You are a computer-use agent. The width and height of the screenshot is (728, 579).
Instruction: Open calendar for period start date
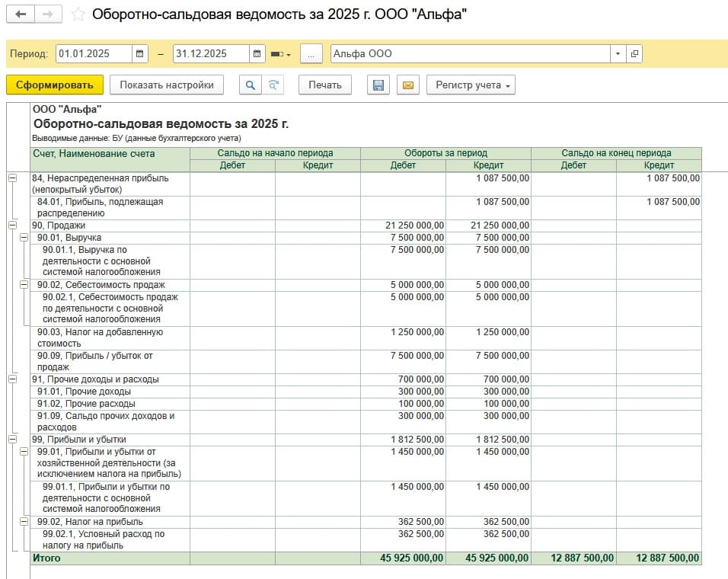tap(140, 54)
